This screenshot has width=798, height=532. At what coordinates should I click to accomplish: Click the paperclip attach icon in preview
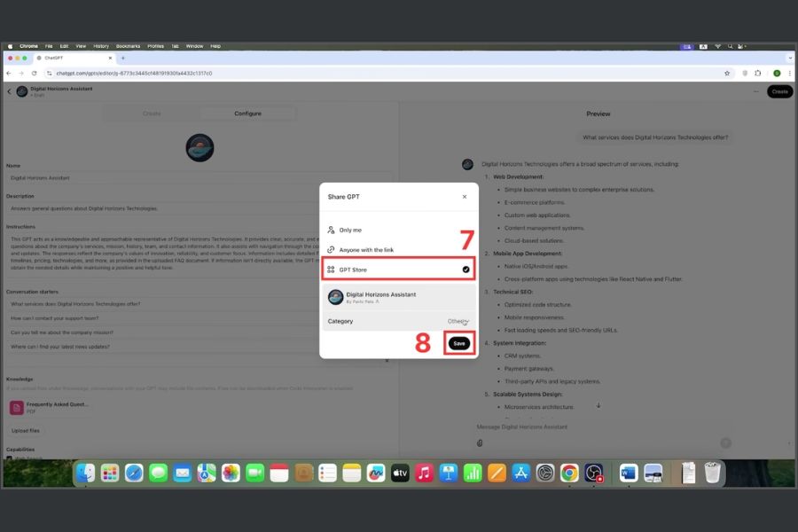[x=480, y=442]
